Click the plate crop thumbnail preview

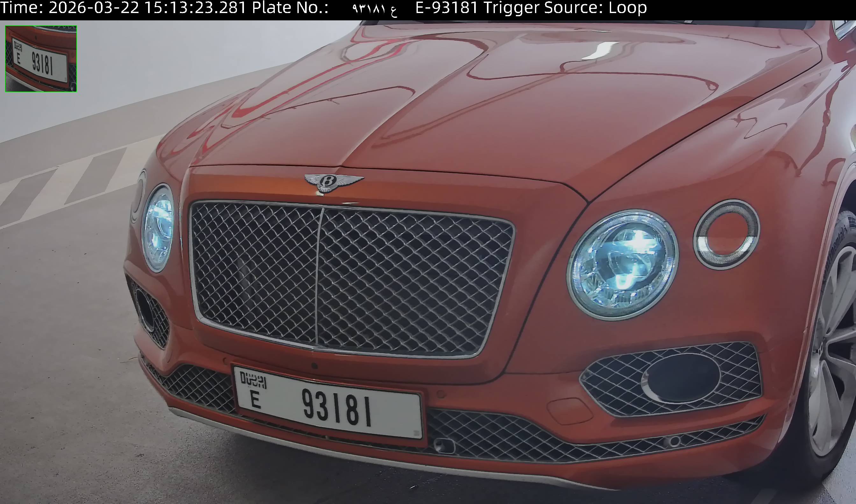coord(41,59)
